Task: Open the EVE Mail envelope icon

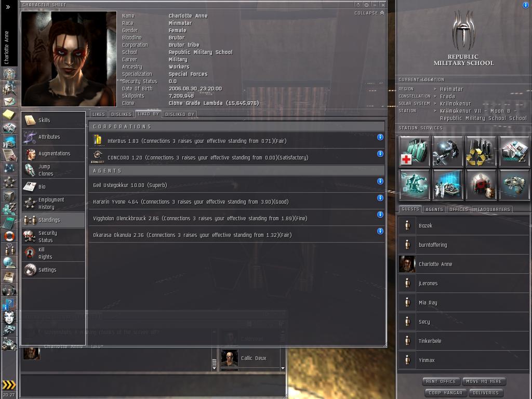Action: point(9,101)
